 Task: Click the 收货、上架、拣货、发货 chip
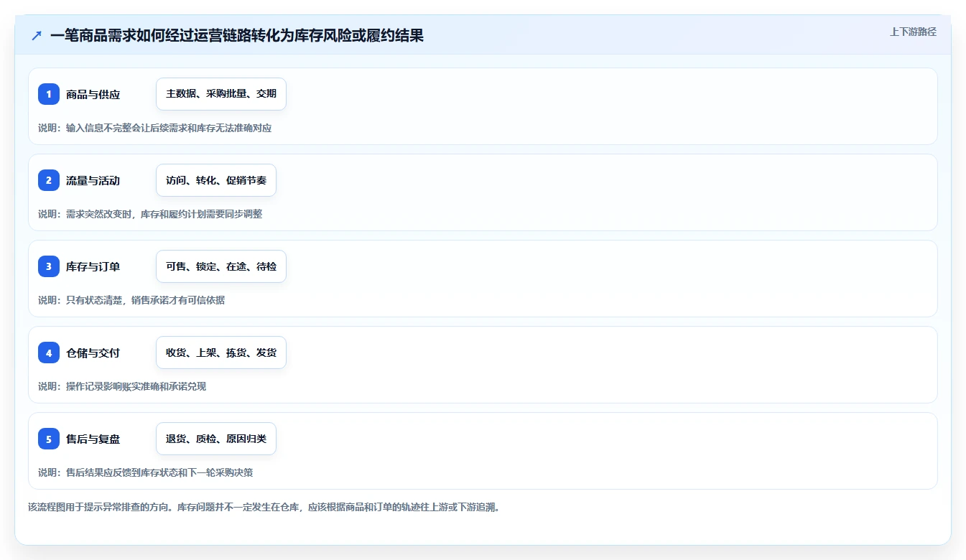click(221, 353)
